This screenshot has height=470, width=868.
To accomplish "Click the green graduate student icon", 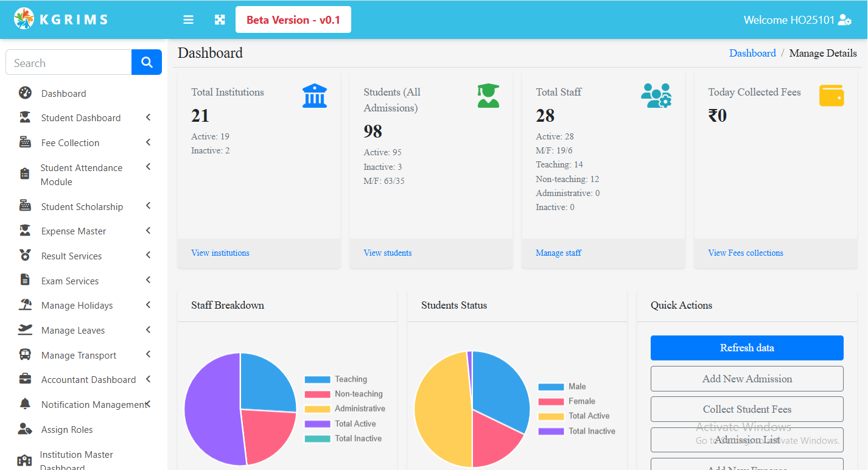I will tap(488, 96).
